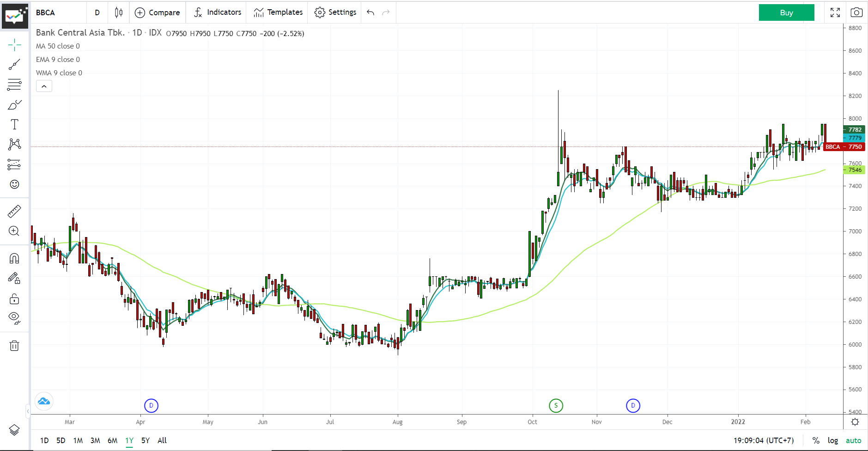Open the object tree panel icon
Screen dimensions: 868x451
point(14,430)
